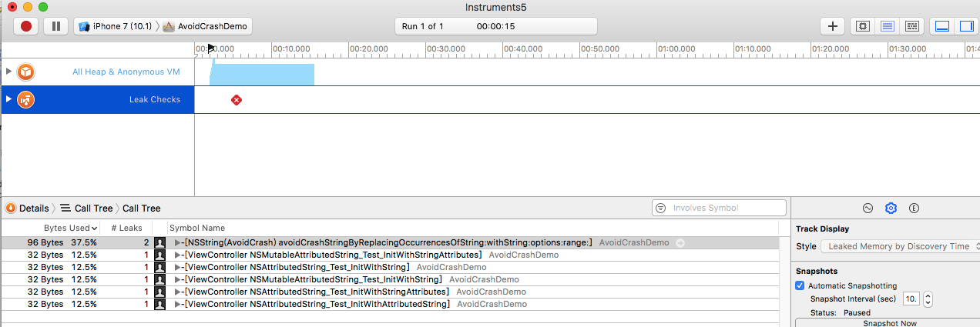Switch to CPU strategy view
Viewport: 980px width, 327px height.
862,26
